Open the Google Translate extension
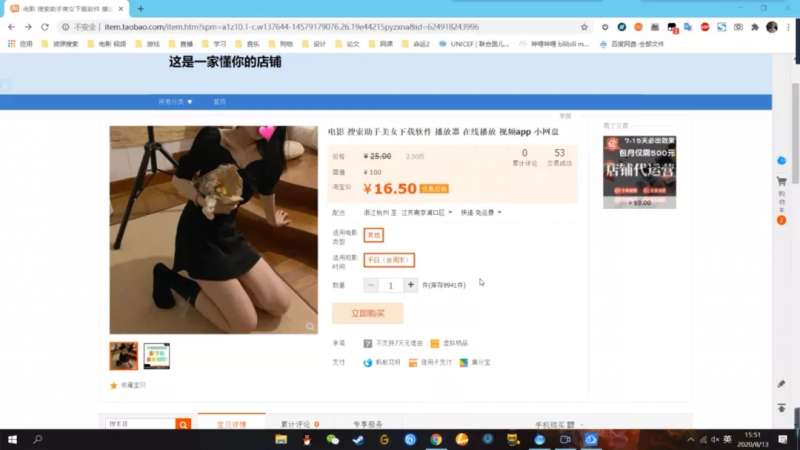 (688, 27)
